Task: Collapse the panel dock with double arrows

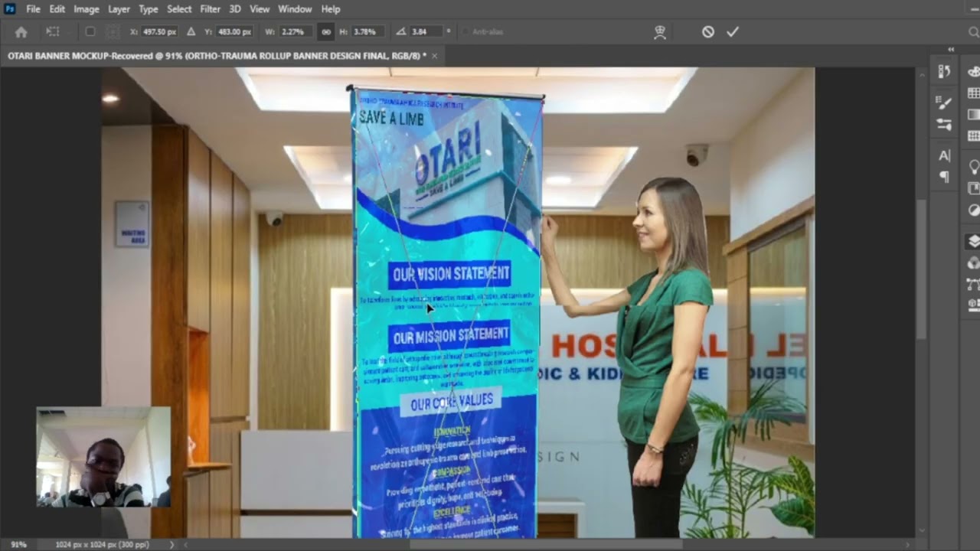Action: pyautogui.click(x=951, y=50)
